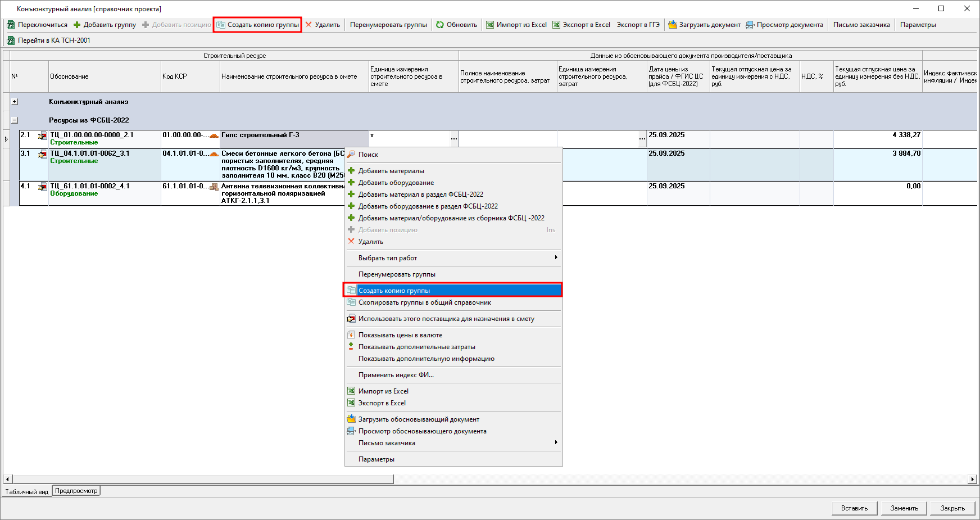Click folder icon beside Загрузить обосновывающий документ
Image resolution: width=980 pixels, height=520 pixels.
pos(351,419)
